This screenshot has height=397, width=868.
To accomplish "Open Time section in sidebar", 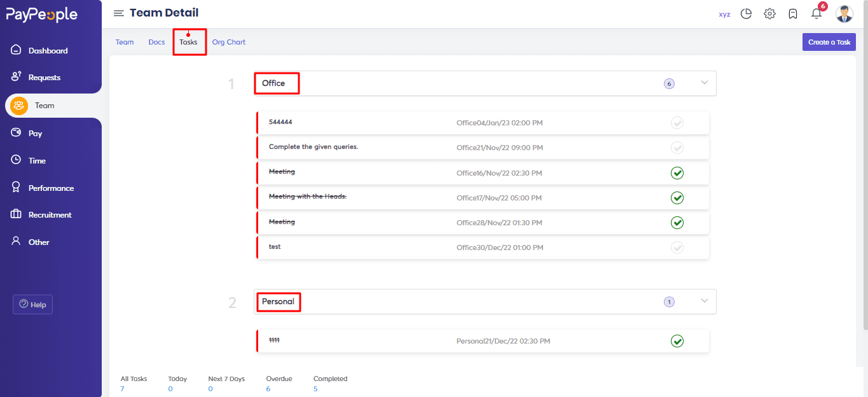I will pos(37,160).
